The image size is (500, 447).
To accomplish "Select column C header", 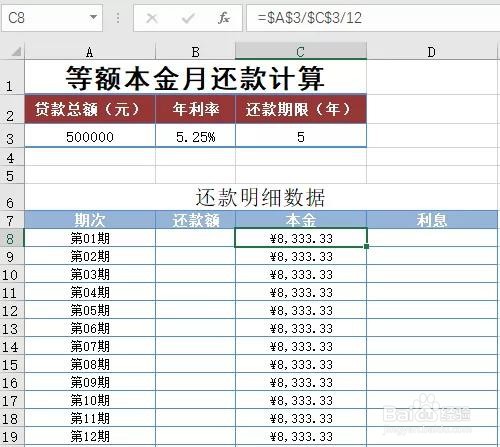I will click(301, 51).
